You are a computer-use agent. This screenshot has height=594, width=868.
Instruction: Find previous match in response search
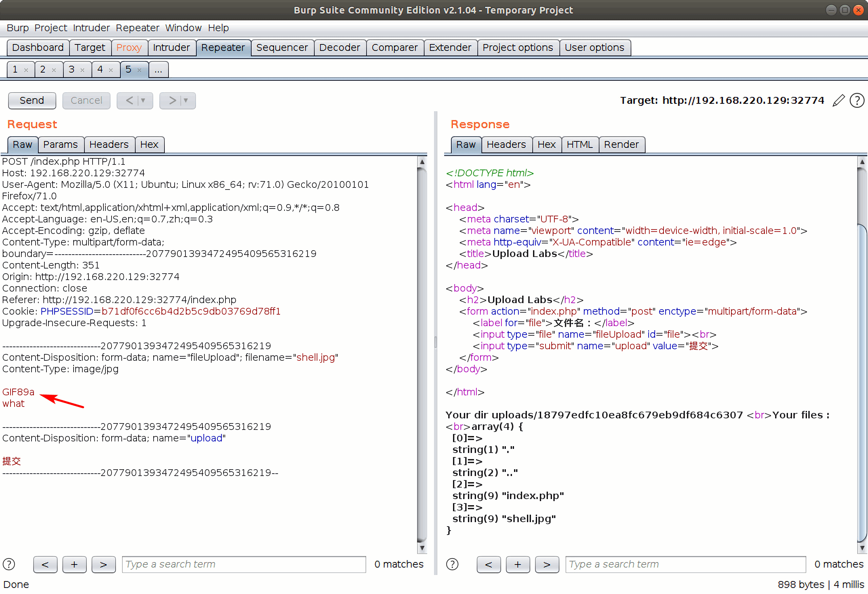coord(489,564)
